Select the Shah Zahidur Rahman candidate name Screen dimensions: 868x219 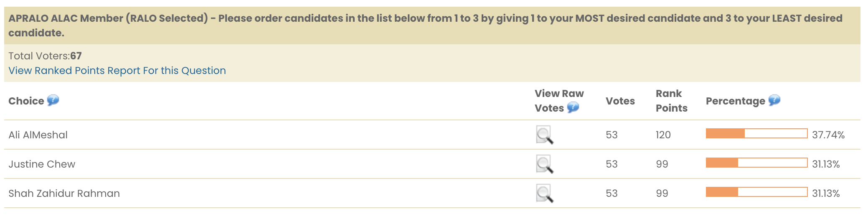coord(64,194)
